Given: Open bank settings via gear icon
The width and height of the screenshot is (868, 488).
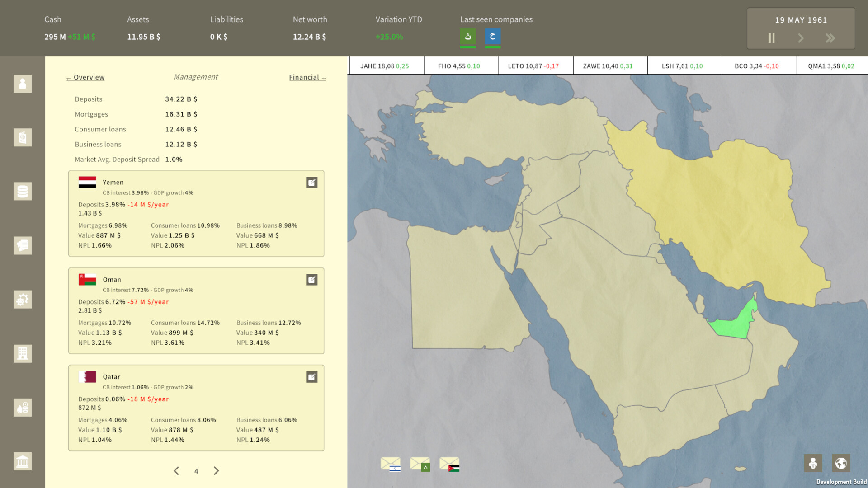Looking at the screenshot, I should [22, 299].
